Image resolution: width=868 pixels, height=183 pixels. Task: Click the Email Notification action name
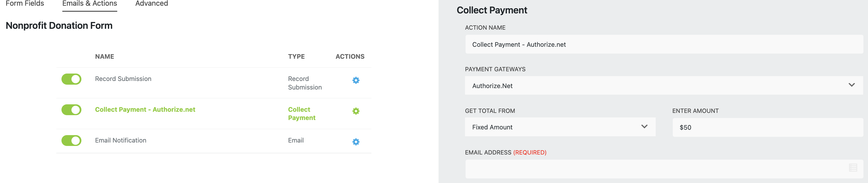(120, 140)
